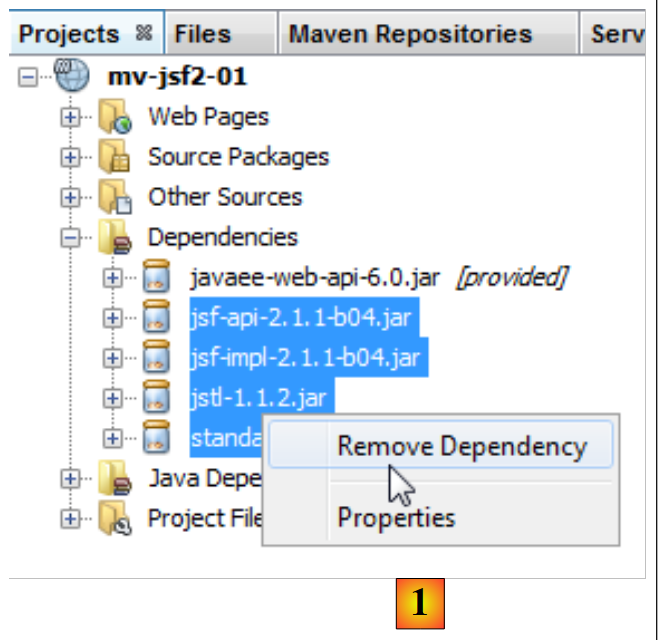This screenshot has height=640, width=659.
Task: Click the jsf-api-2.1.1-b04.jar jar icon
Action: (157, 318)
